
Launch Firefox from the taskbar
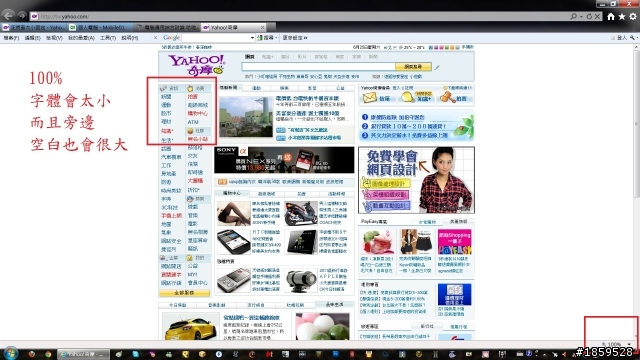(31, 354)
